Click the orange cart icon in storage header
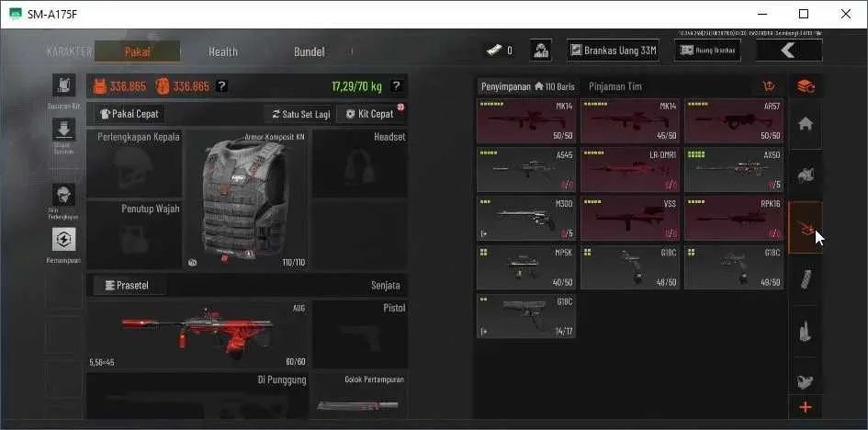 click(x=769, y=86)
